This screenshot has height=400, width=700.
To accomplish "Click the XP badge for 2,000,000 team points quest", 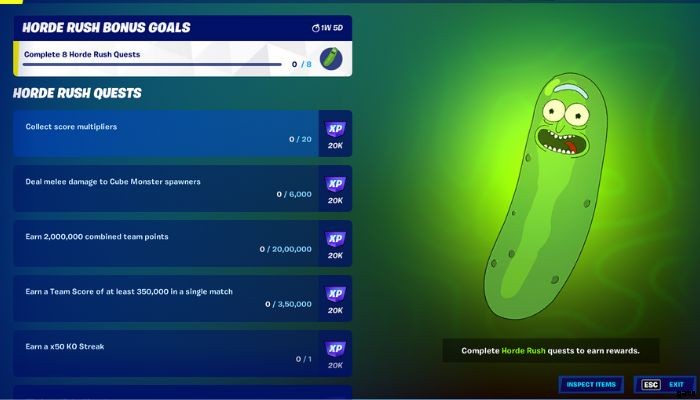I will pos(335,239).
